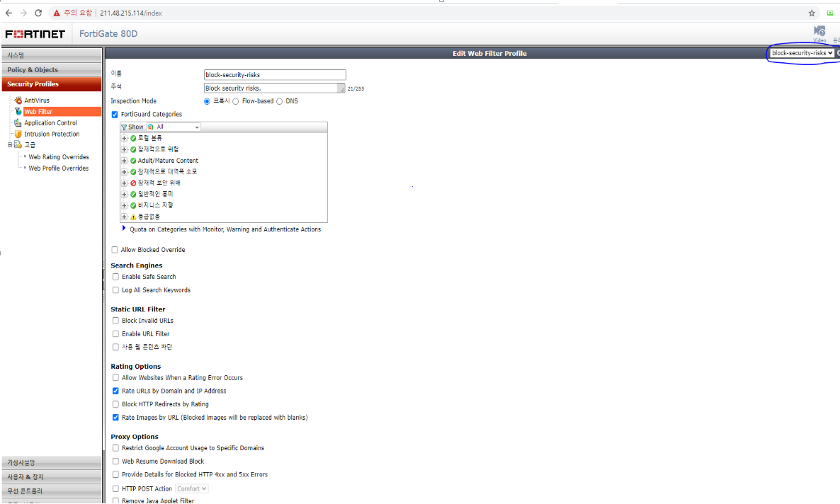The width and height of the screenshot is (840, 504).
Task: Click allow icon for 일반적인 흥미
Action: tap(133, 195)
